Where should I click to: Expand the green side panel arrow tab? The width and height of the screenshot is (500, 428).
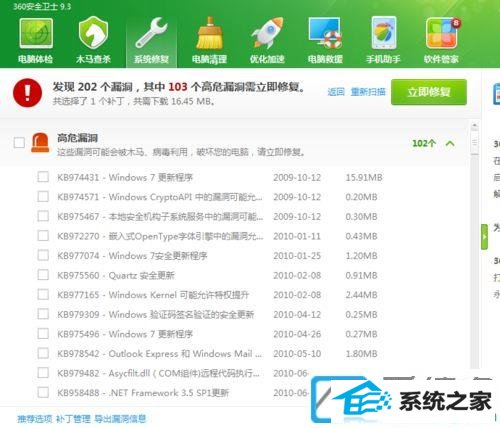(484, 237)
